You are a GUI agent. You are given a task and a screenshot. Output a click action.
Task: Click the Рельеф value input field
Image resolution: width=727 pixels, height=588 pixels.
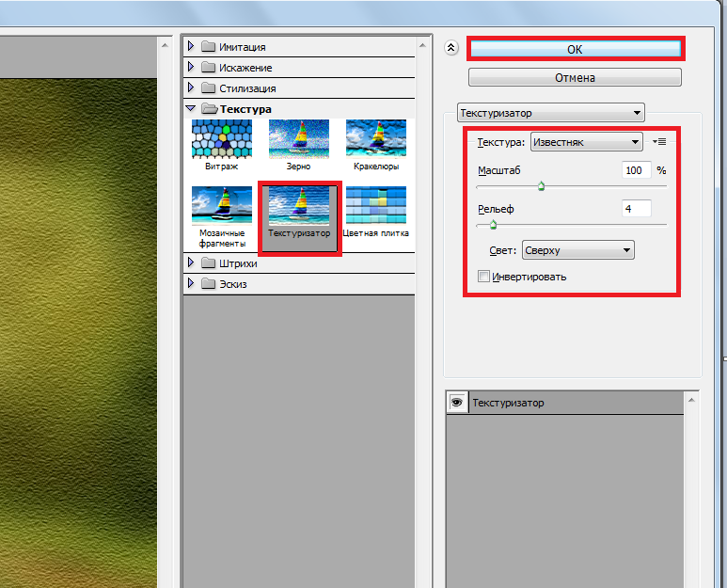pyautogui.click(x=637, y=208)
